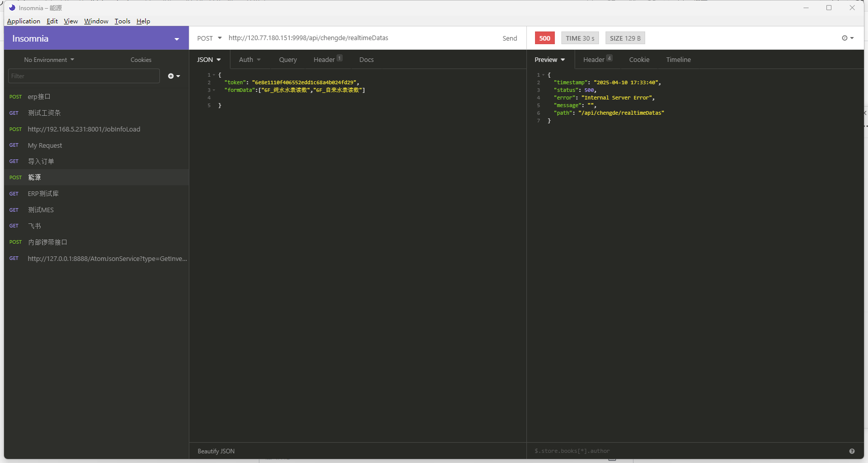This screenshot has height=463, width=868.
Task: Collapse request JSON root fold arrow
Action: click(214, 75)
